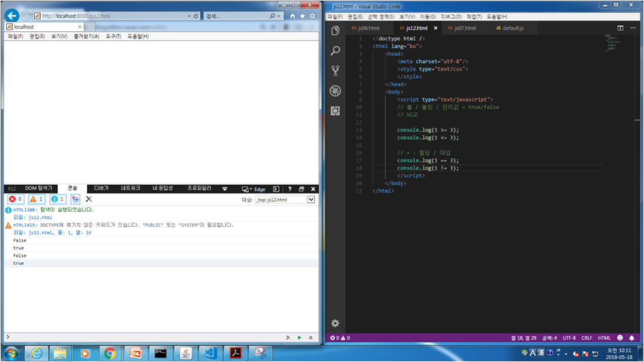Screen dimensions: 644x362
Task: Split the VS Code editor
Action: [x=620, y=28]
